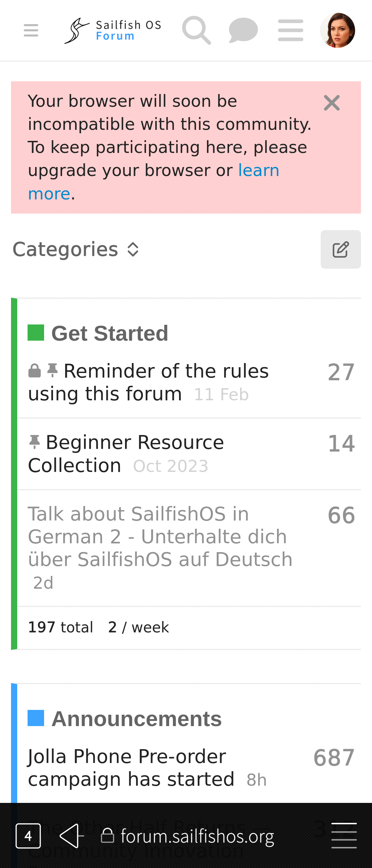This screenshot has height=868, width=372.
Task: Create a new topic with the pencil button
Action: tap(341, 249)
